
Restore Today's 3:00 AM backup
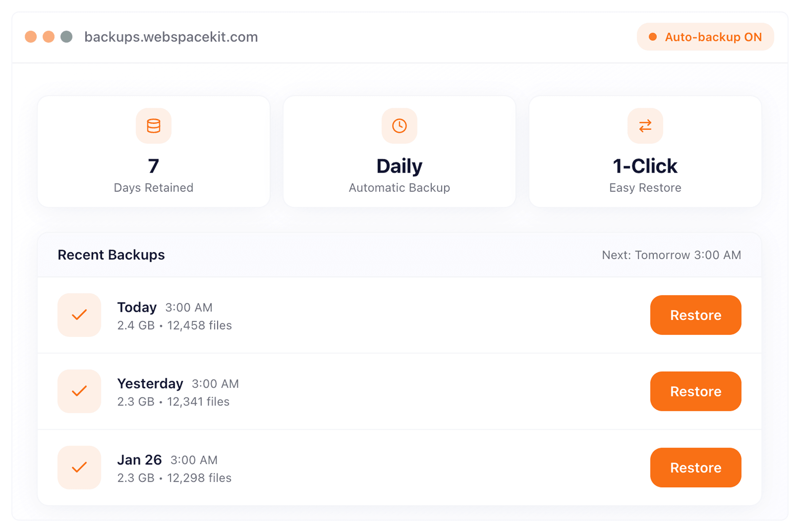pyautogui.click(x=696, y=315)
